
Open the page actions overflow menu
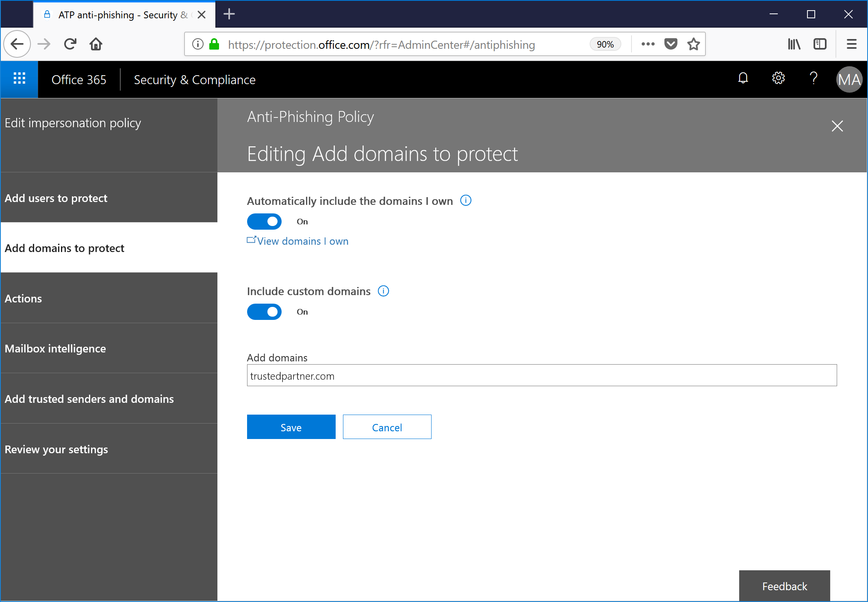click(x=648, y=44)
